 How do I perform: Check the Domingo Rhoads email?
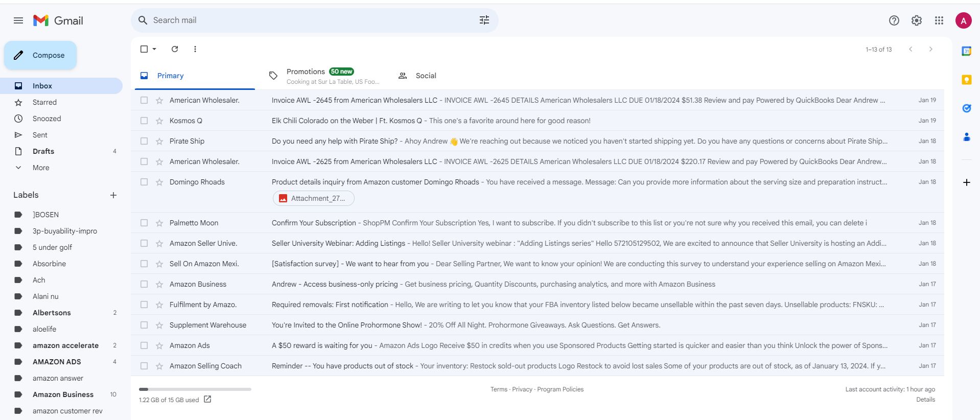(144, 182)
